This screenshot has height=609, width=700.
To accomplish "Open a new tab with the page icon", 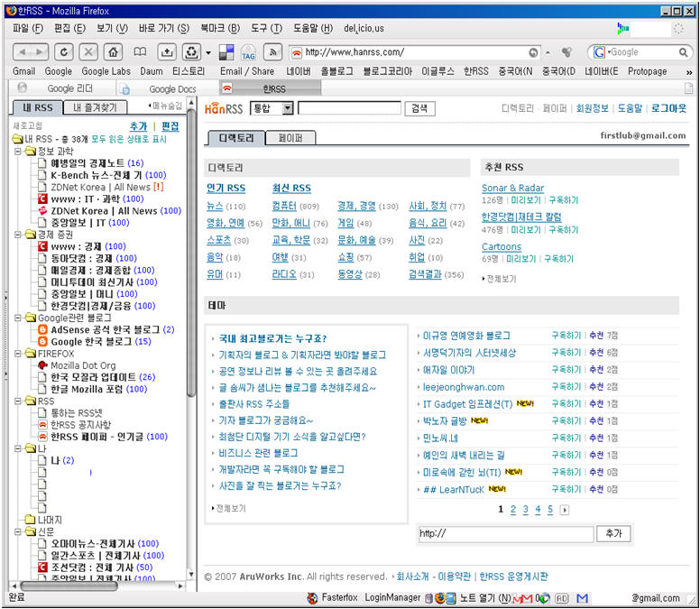I will pyautogui.click(x=689, y=88).
